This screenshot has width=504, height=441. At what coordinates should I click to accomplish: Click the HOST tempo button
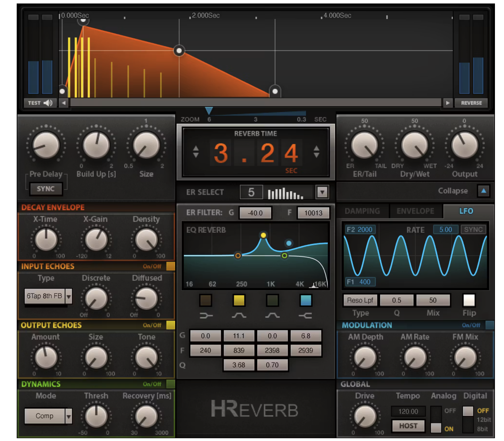[408, 426]
